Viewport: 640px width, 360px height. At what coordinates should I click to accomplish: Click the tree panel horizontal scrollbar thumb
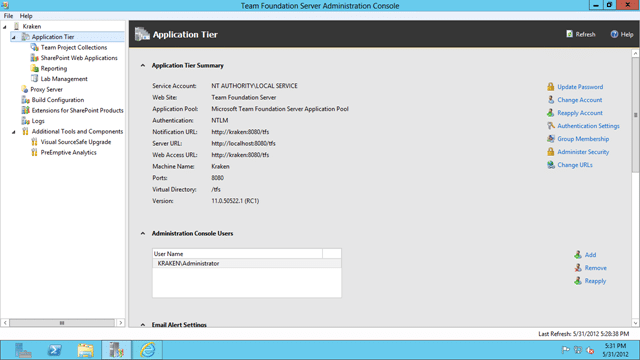click(62, 323)
